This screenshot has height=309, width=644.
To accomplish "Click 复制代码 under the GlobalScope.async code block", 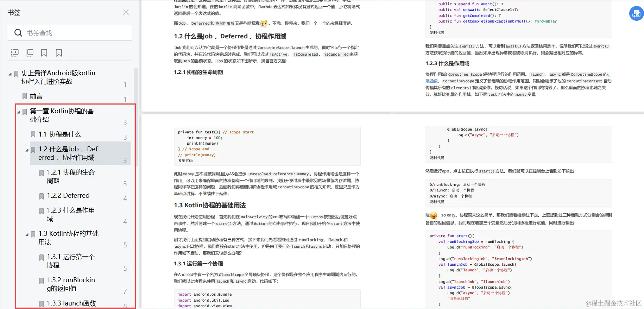I will pyautogui.click(x=437, y=158).
